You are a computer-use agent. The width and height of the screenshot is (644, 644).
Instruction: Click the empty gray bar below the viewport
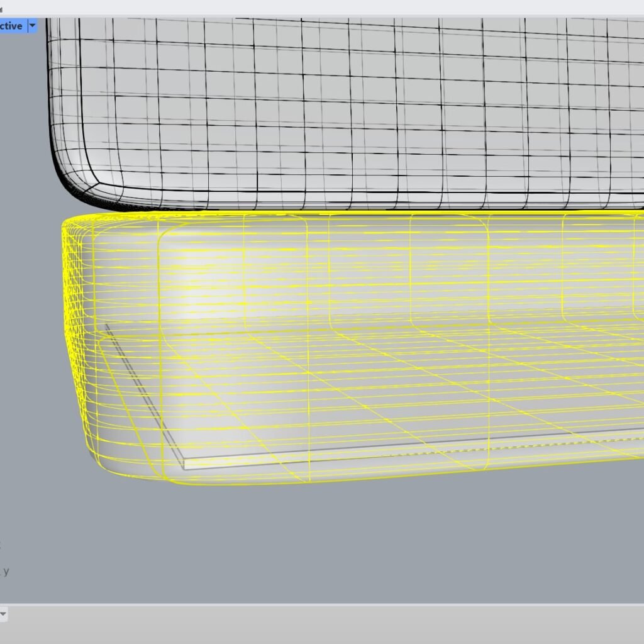(x=314, y=626)
